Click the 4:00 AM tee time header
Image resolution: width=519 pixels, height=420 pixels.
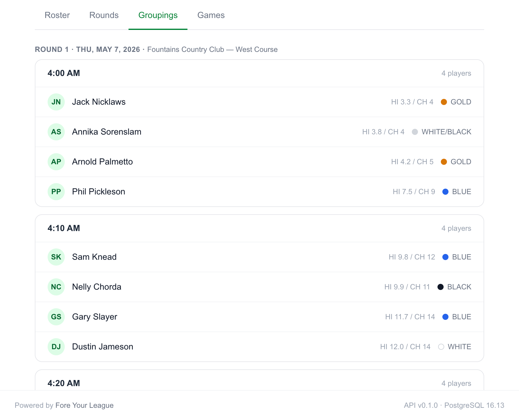(x=64, y=73)
